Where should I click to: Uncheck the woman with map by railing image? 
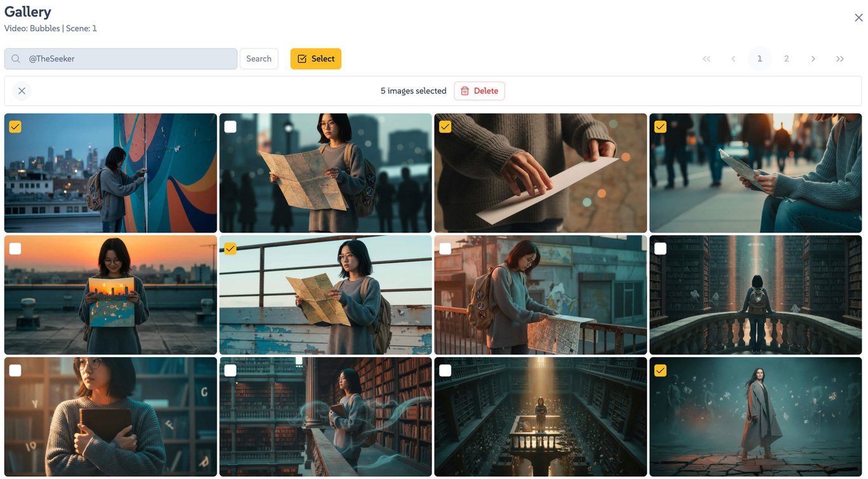click(x=230, y=249)
